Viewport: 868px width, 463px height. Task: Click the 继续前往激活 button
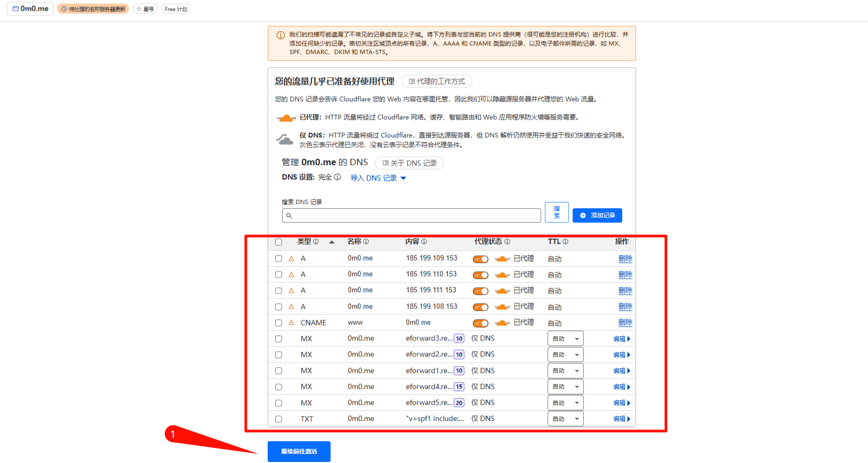[x=299, y=451]
